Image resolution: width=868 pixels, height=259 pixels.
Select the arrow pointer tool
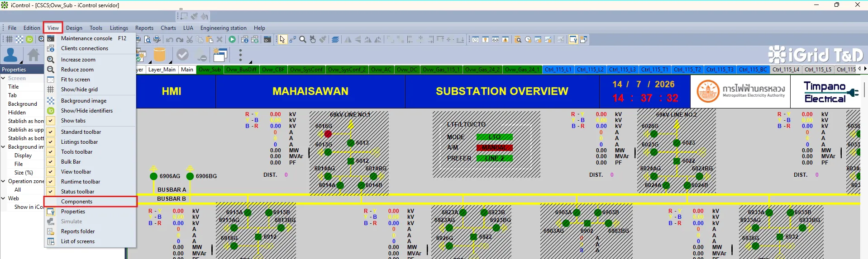pyautogui.click(x=282, y=40)
